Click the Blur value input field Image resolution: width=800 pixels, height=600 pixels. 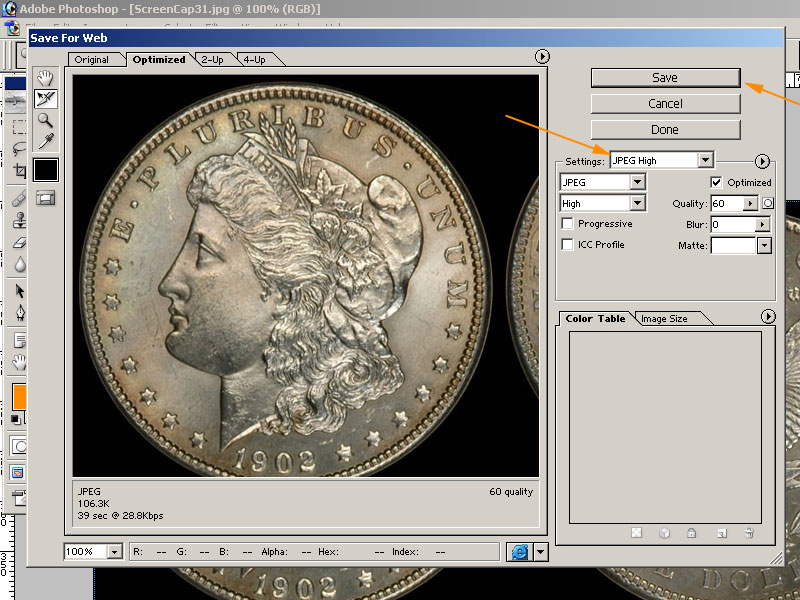(x=731, y=225)
